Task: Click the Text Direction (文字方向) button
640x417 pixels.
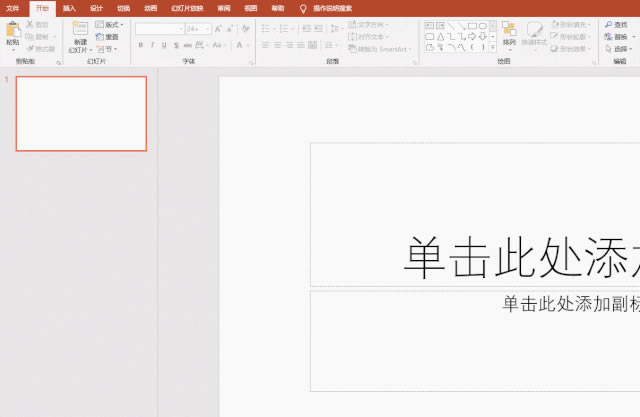Action: (x=368, y=25)
